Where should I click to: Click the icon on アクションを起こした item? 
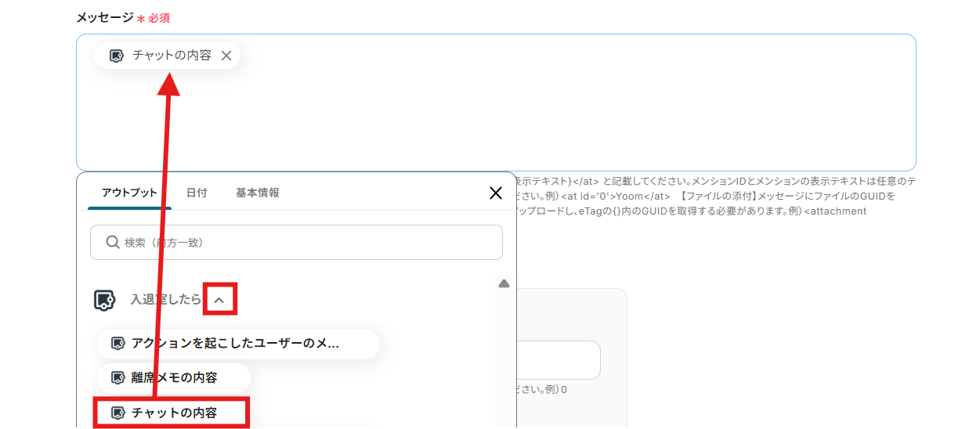click(x=118, y=343)
